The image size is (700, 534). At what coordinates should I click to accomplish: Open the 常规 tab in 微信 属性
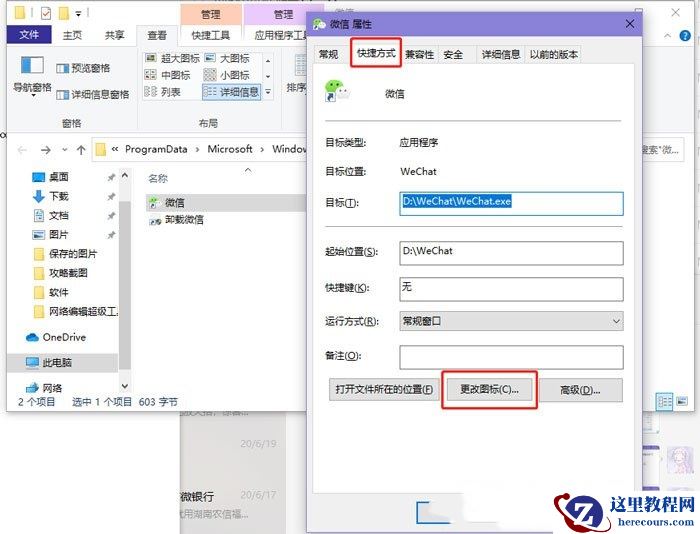329,54
